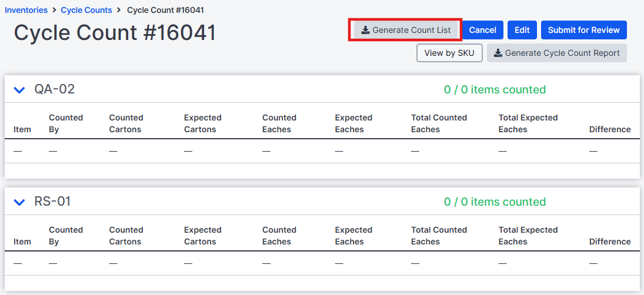Viewport: 644px width, 295px height.
Task: Open the Cycle Counts breadcrumb link
Action: pos(86,10)
